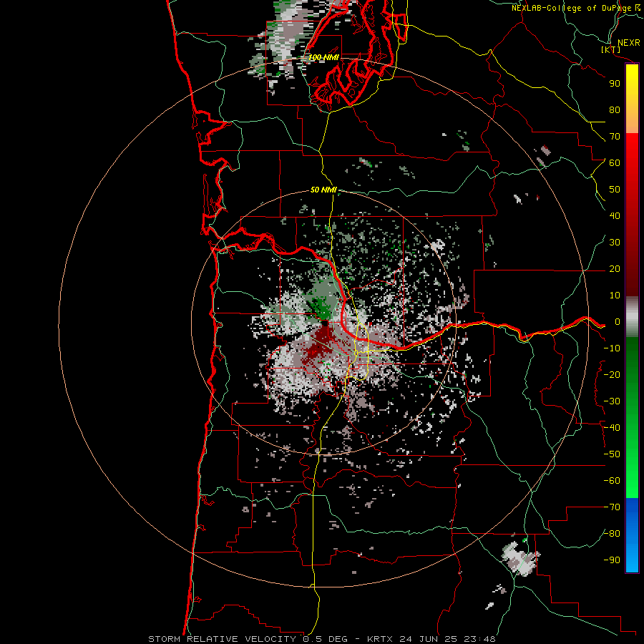Pick the -60 knot scale label
Screen dimensions: 644x644
612,481
